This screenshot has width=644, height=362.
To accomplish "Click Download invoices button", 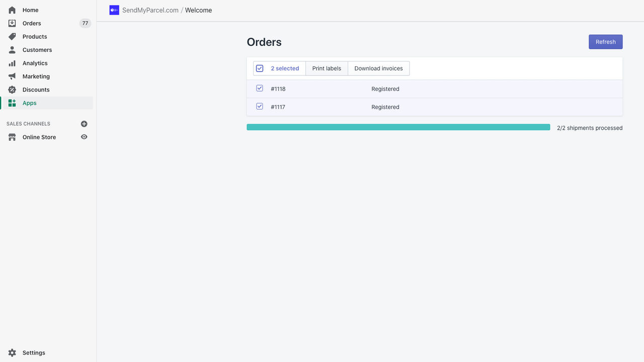I will click(379, 68).
